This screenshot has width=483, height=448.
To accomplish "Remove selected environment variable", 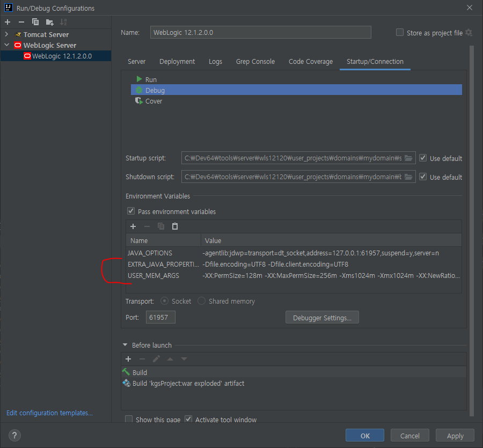I will (x=147, y=226).
